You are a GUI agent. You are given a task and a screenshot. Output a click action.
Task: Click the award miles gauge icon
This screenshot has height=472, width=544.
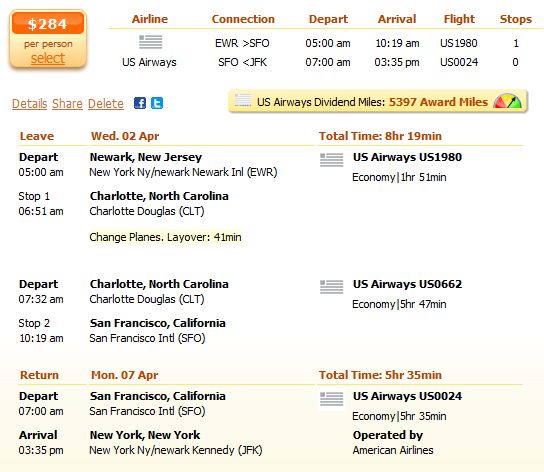pos(508,101)
